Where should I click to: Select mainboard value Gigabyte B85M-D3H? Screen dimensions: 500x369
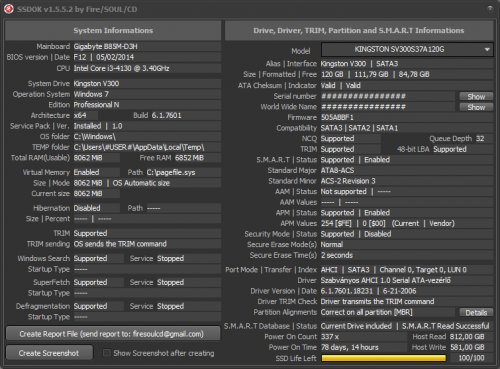click(105, 46)
